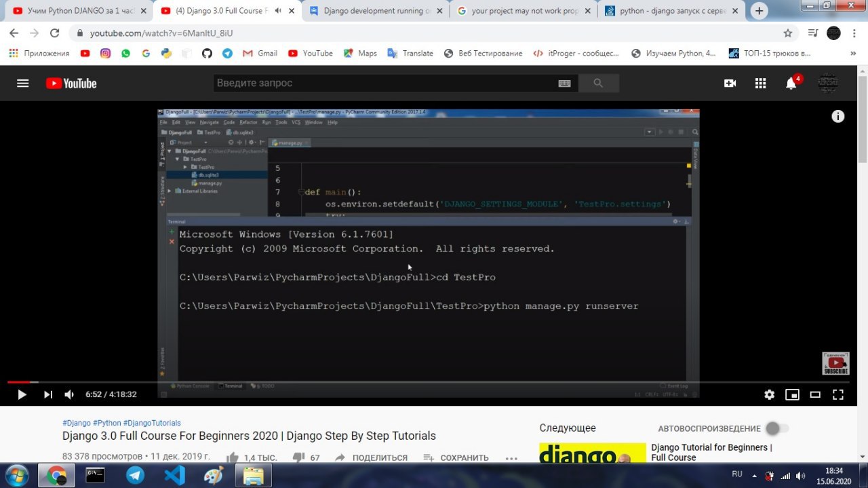
Task: Dislike the video with thumbs down
Action: (x=298, y=458)
